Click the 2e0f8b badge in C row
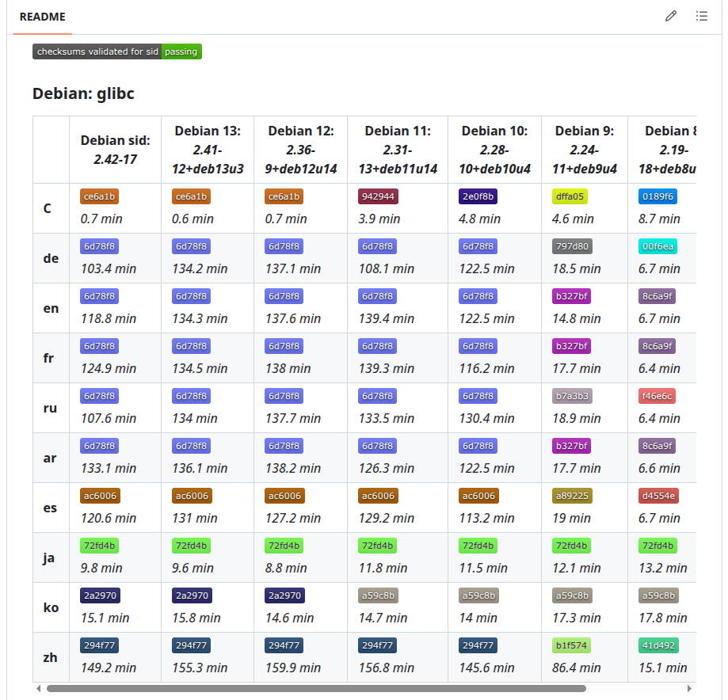Screen dimensions: 728x700 (x=478, y=196)
